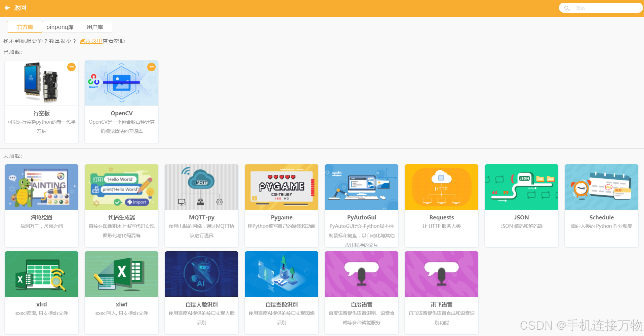Image resolution: width=644 pixels, height=336 pixels.
Task: Click the 百度图像识别 title text
Action: click(282, 304)
